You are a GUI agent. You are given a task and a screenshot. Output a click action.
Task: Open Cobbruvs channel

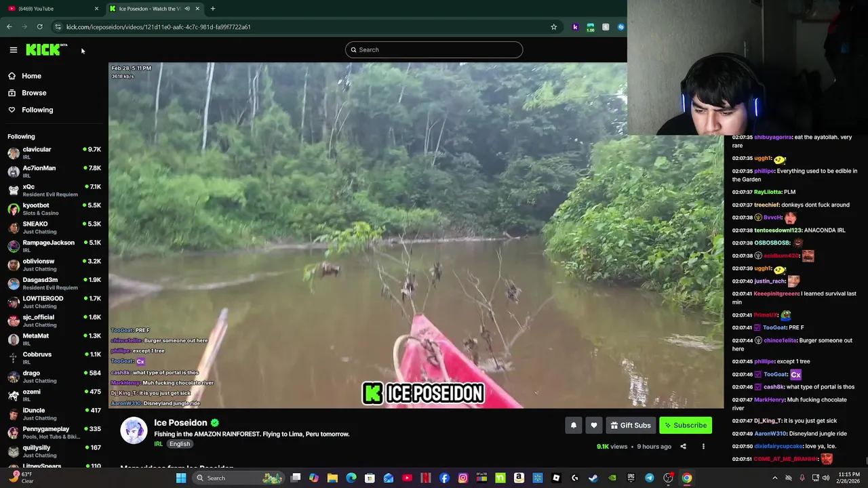(54, 358)
